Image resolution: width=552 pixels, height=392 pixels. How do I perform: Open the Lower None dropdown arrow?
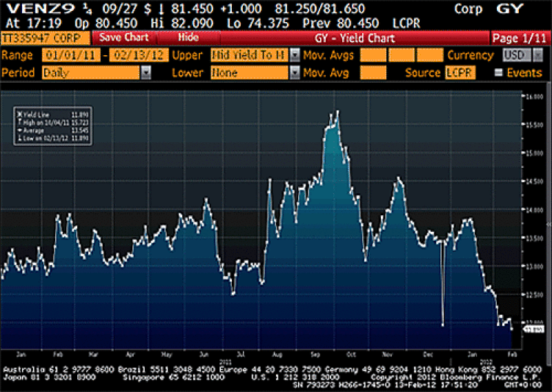[295, 73]
